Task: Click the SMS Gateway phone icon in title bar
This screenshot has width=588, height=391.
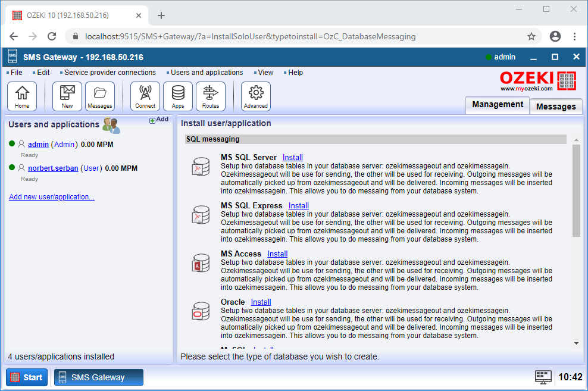Action: coord(12,57)
